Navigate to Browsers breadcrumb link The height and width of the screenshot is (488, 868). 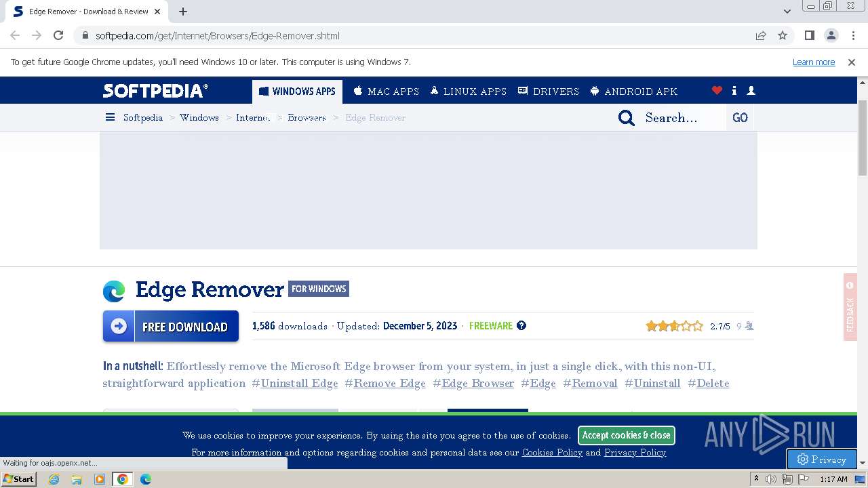[307, 117]
